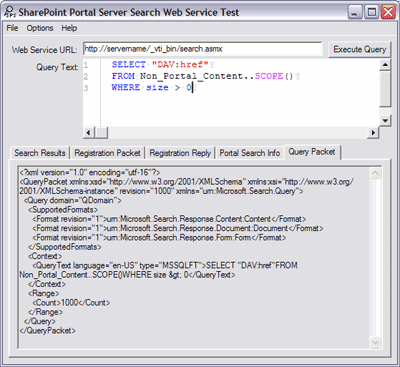
Task: Click the query editor scroll up arrow
Action: pos(385,64)
